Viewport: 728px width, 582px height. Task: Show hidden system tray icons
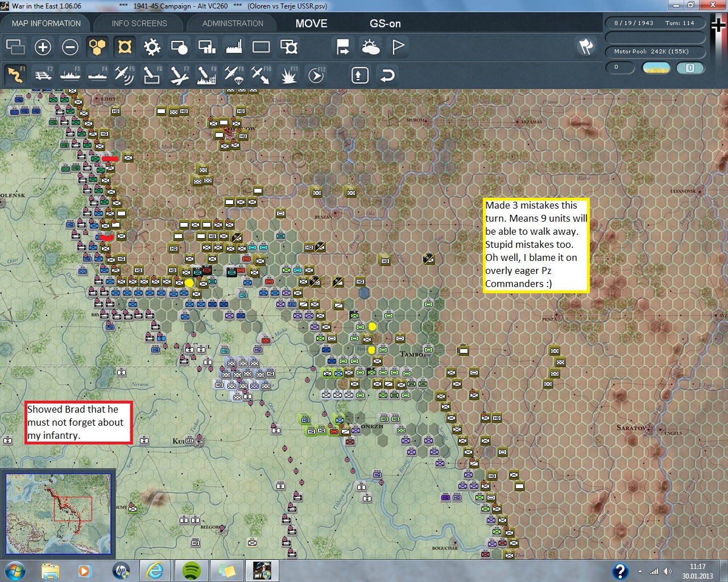pyautogui.click(x=640, y=571)
